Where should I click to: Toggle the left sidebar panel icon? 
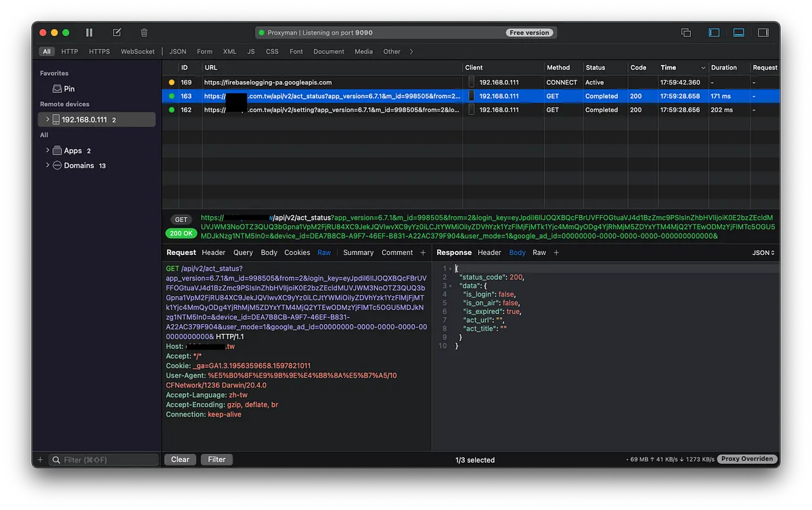coord(714,32)
